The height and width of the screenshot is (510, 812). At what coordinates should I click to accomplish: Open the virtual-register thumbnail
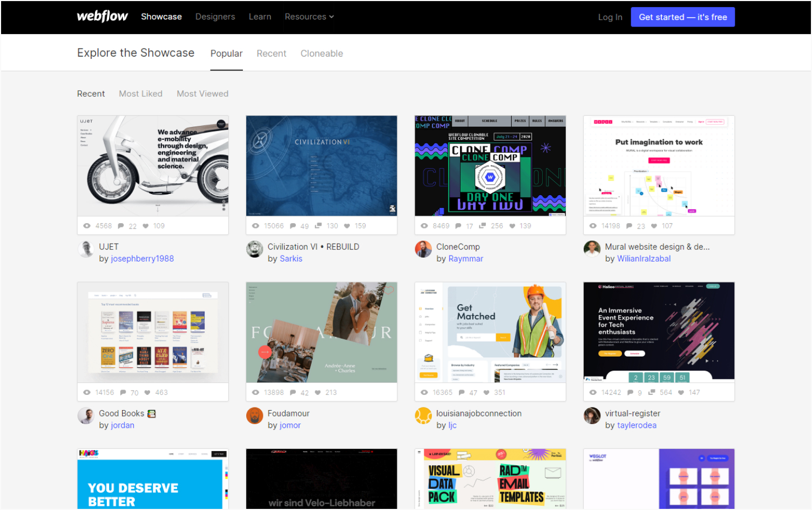(x=659, y=332)
